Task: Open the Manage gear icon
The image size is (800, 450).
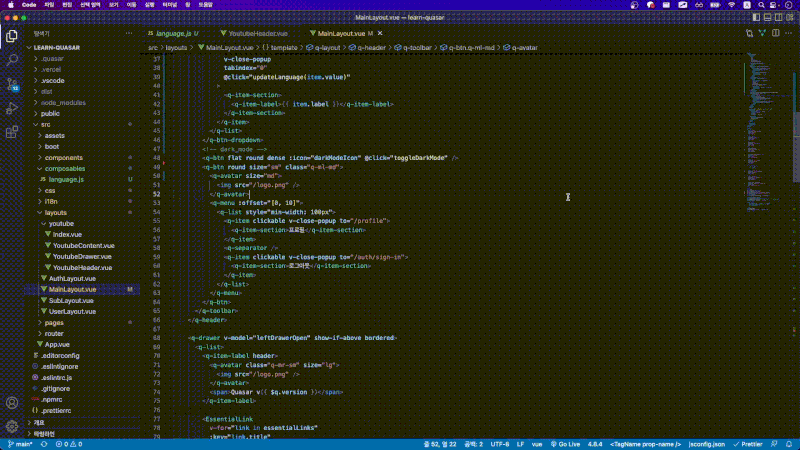Action: click(x=12, y=425)
